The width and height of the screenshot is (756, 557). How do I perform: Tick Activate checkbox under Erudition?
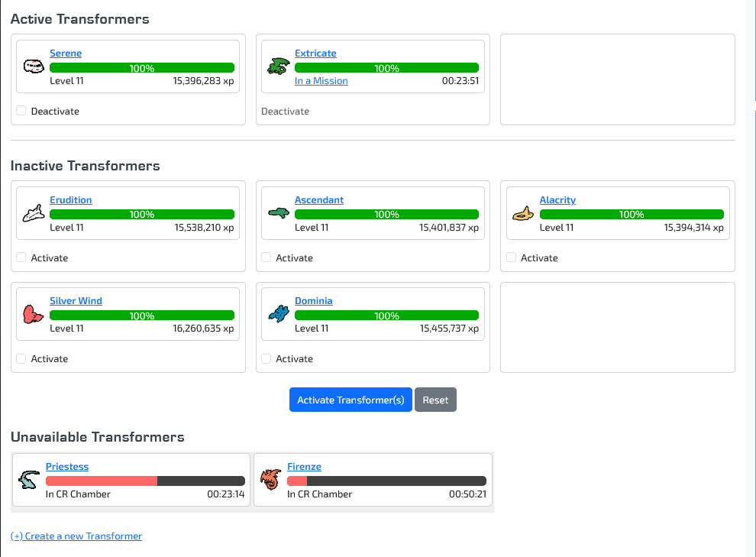click(21, 257)
